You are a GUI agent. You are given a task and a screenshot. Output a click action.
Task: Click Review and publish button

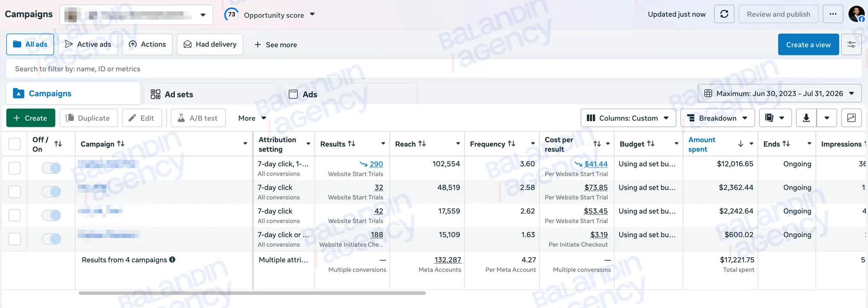(x=778, y=14)
